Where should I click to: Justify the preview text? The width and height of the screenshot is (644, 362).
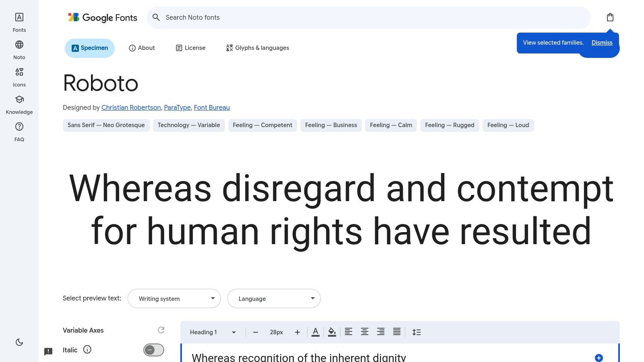point(397,332)
